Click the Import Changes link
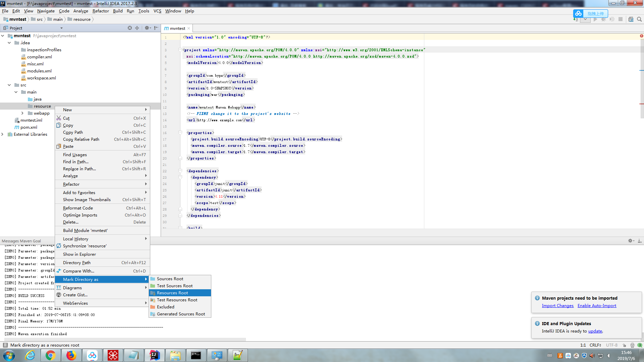644x362 pixels. [x=557, y=306]
